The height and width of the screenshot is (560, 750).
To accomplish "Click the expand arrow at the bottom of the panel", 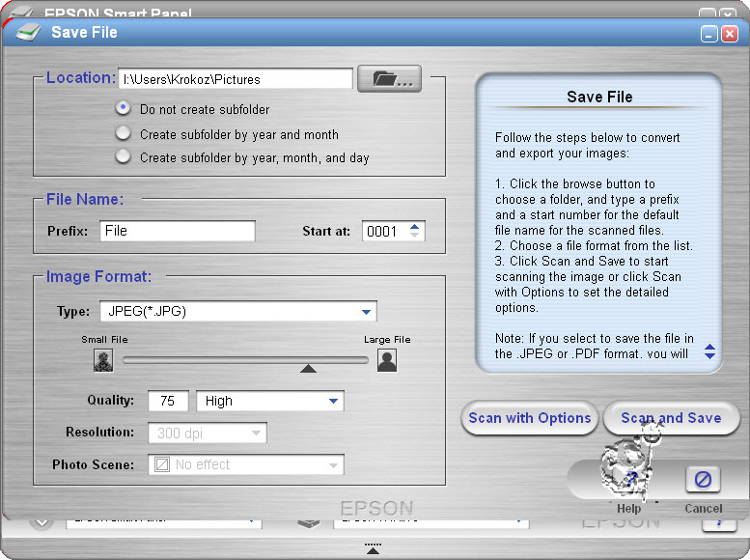I will coord(373,548).
